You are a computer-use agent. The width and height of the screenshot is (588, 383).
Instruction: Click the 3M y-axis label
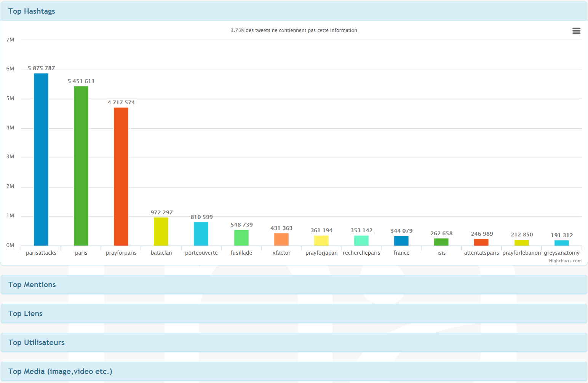click(10, 156)
